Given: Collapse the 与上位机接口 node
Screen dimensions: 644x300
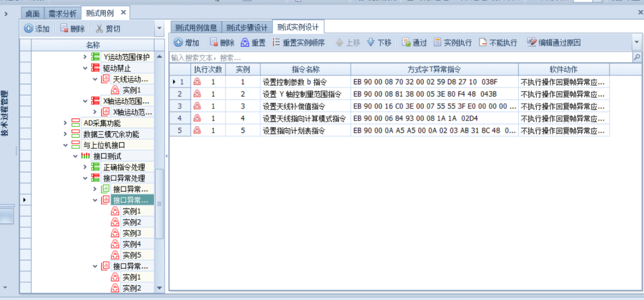Looking at the screenshot, I should point(65,145).
